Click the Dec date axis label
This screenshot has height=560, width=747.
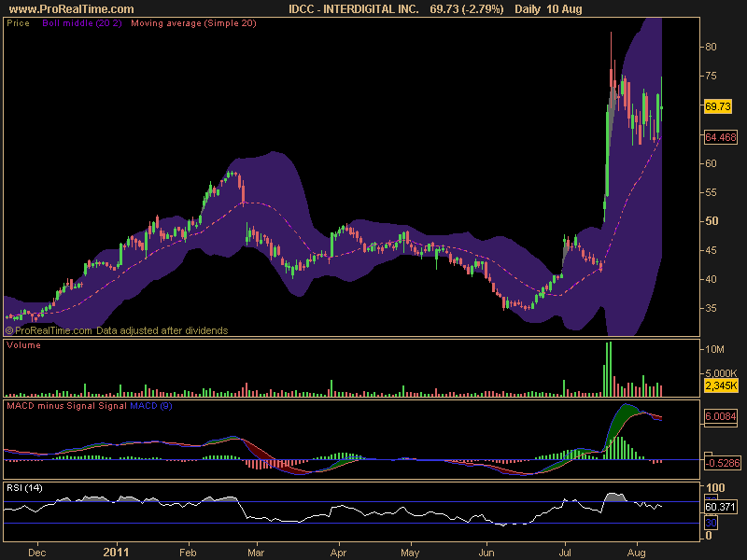pos(36,553)
